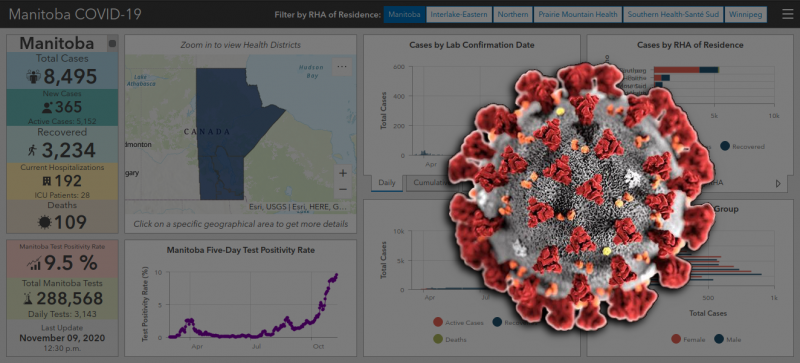Click the map's three-dot options button
The image size is (800, 363).
pyautogui.click(x=341, y=67)
